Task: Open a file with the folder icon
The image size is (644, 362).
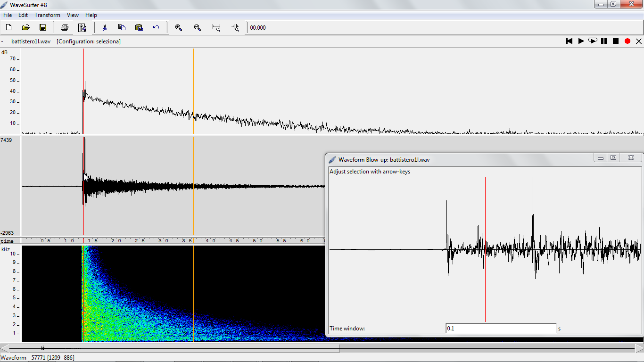Action: click(26, 27)
